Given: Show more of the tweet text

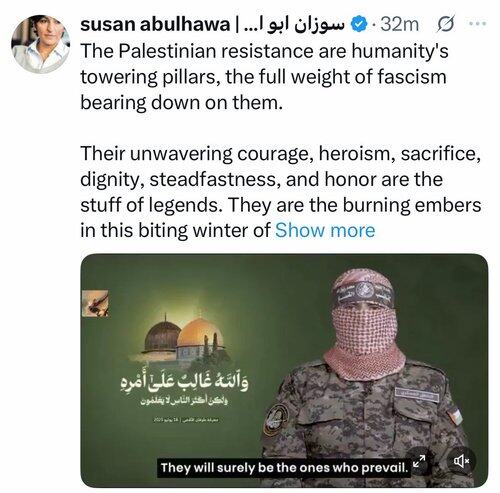Looking at the screenshot, I should pyautogui.click(x=325, y=231).
